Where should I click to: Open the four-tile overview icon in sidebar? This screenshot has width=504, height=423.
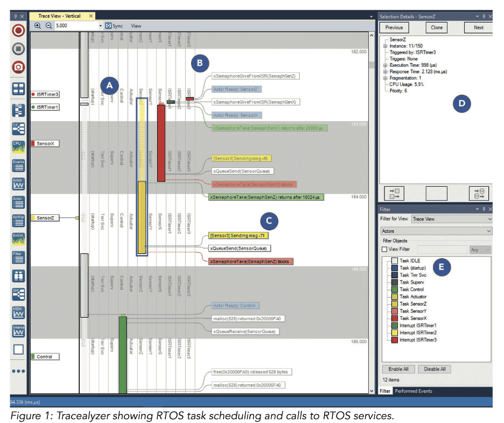pyautogui.click(x=18, y=89)
